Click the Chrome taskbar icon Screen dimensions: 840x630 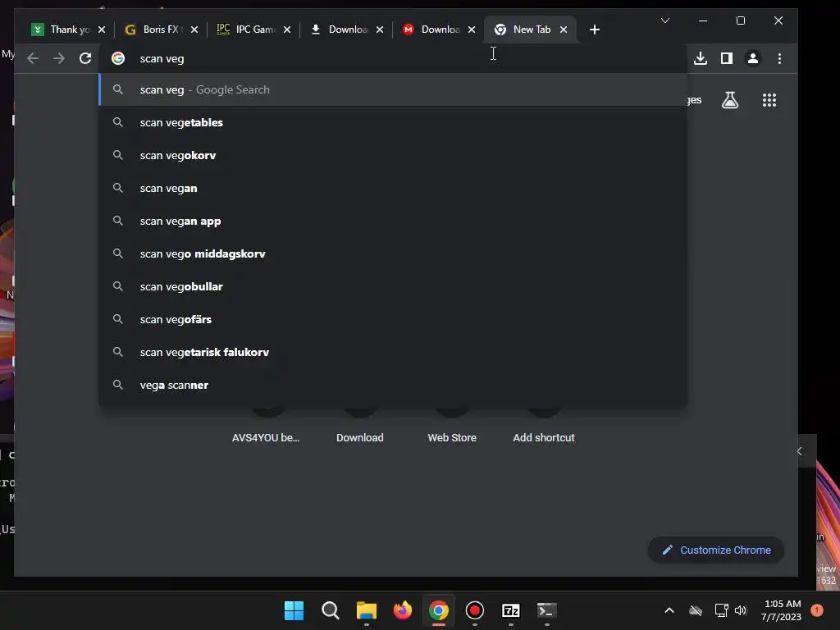point(438,610)
